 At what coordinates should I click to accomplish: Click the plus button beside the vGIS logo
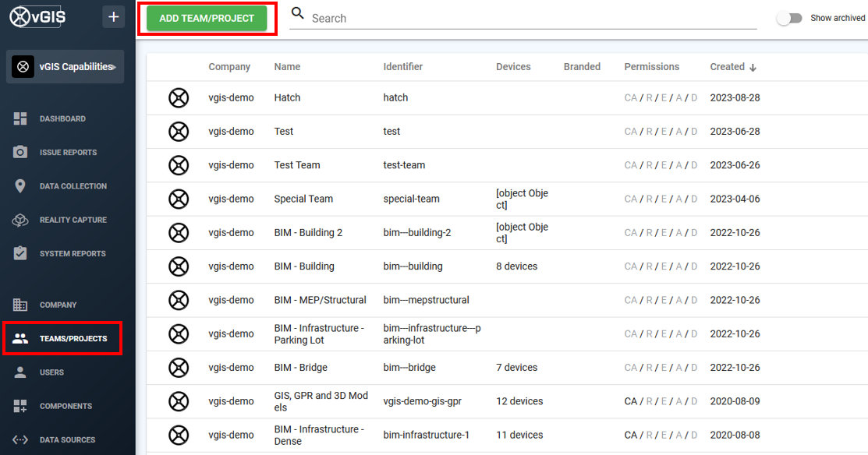(x=114, y=16)
